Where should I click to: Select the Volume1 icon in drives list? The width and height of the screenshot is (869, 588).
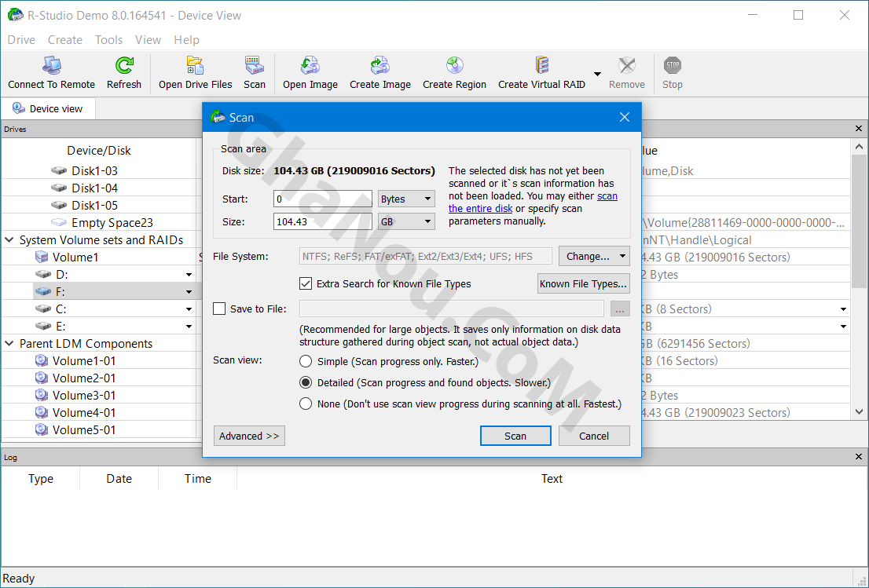42,257
